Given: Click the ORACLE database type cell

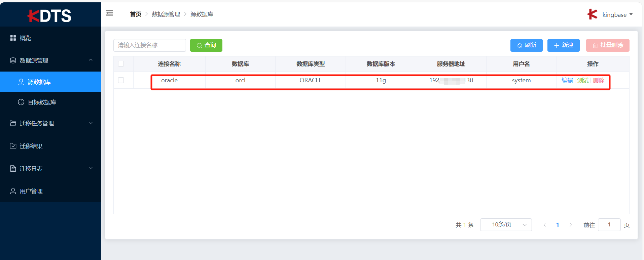Looking at the screenshot, I should tap(311, 80).
